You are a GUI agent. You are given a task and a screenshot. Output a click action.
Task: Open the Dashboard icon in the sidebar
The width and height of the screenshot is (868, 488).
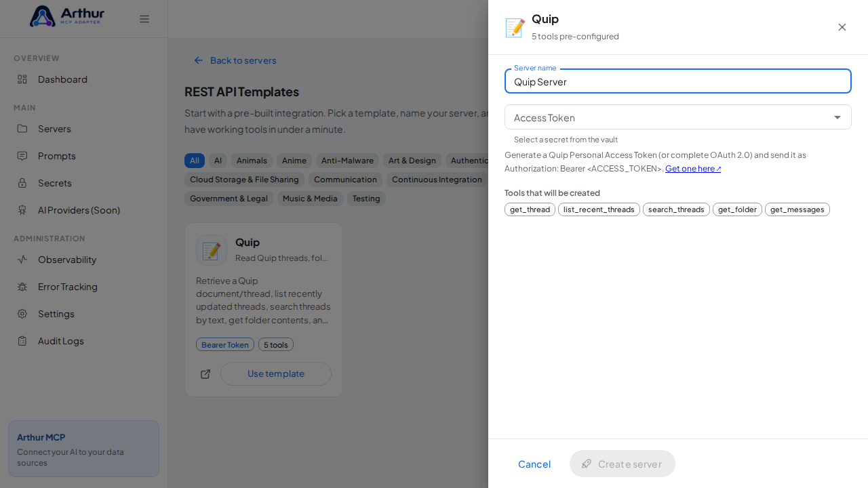pos(22,79)
